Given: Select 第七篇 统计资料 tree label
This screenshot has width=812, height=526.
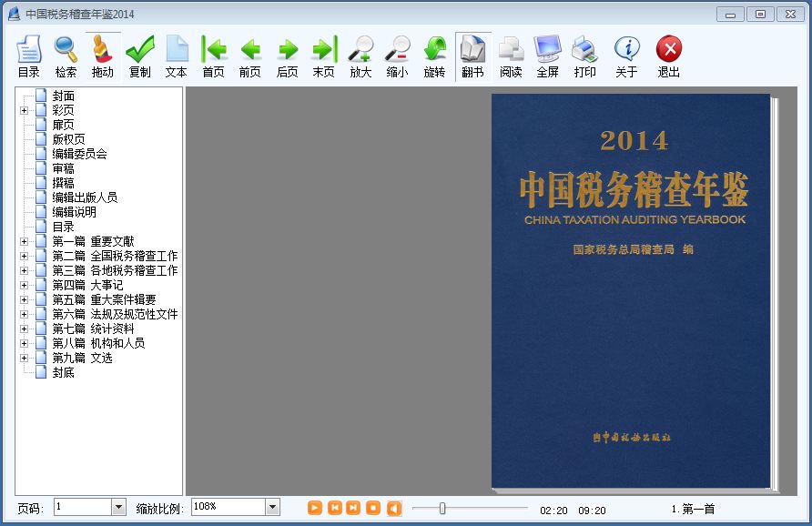Looking at the screenshot, I should [x=93, y=329].
